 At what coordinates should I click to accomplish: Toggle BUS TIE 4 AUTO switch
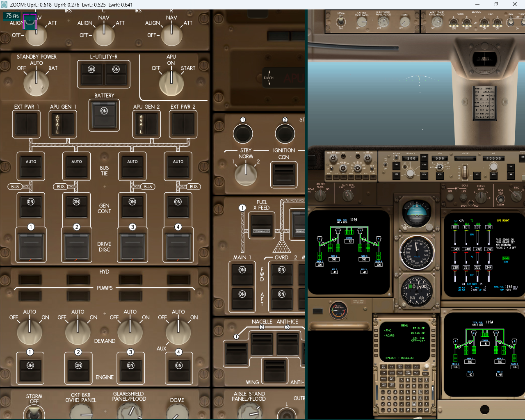[178, 166]
